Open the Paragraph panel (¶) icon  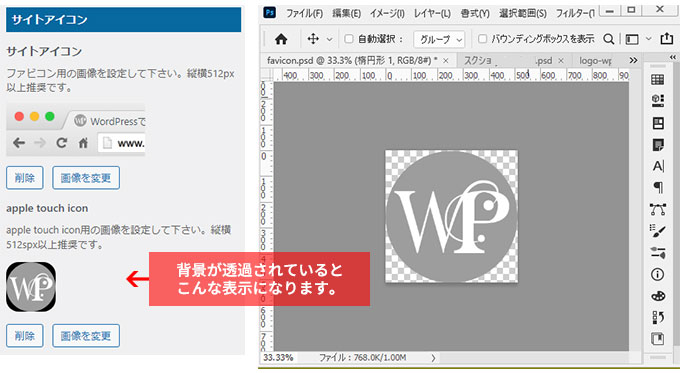[x=658, y=187]
